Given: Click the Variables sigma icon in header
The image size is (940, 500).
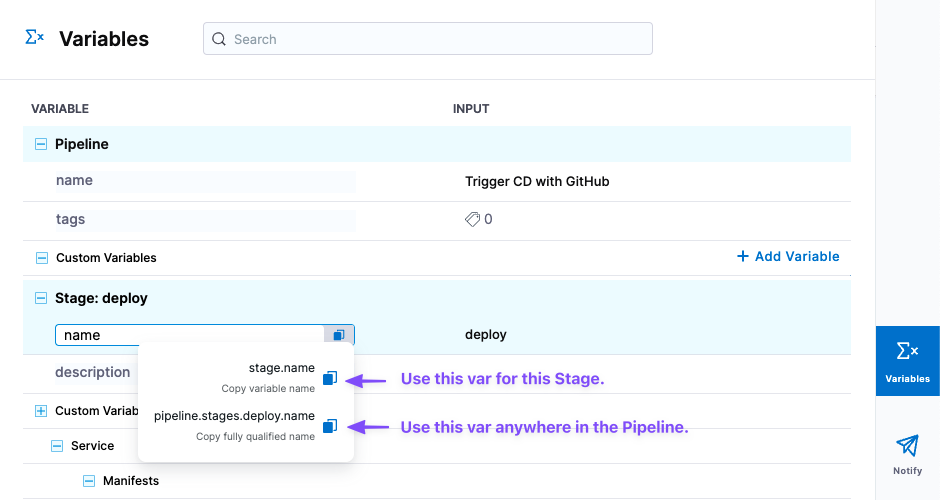Looking at the screenshot, I should coord(35,38).
